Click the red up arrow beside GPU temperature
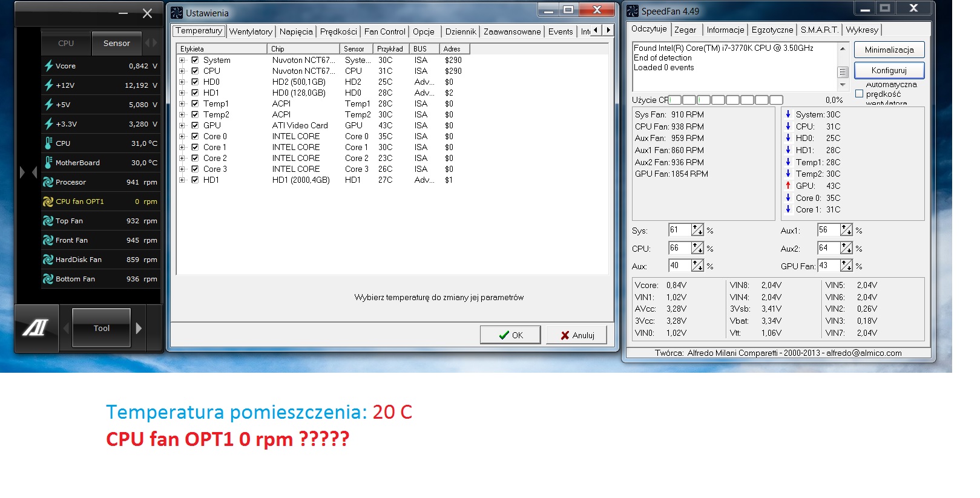This screenshot has width=980, height=498. 788,186
